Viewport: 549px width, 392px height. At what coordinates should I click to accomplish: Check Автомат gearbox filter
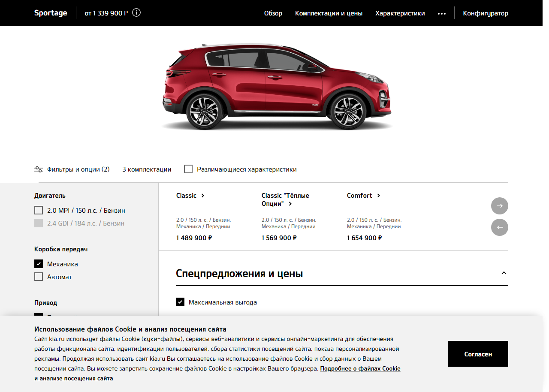[x=39, y=277]
